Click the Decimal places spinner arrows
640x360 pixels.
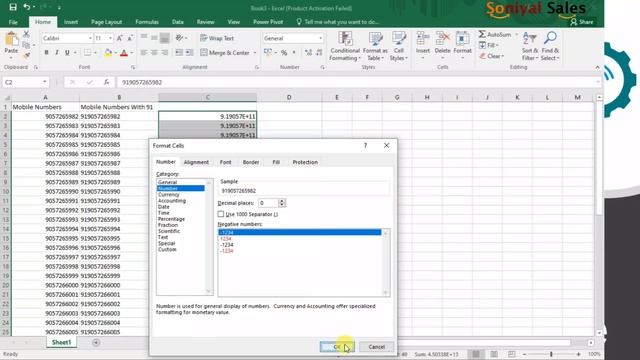click(282, 203)
